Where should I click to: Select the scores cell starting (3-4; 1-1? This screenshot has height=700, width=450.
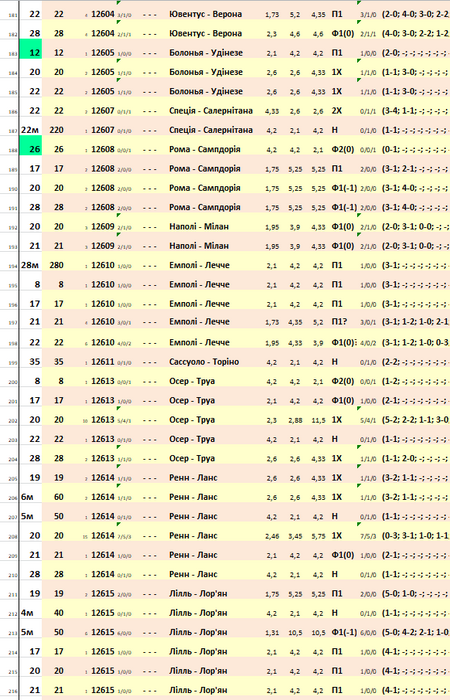pyautogui.click(x=415, y=110)
